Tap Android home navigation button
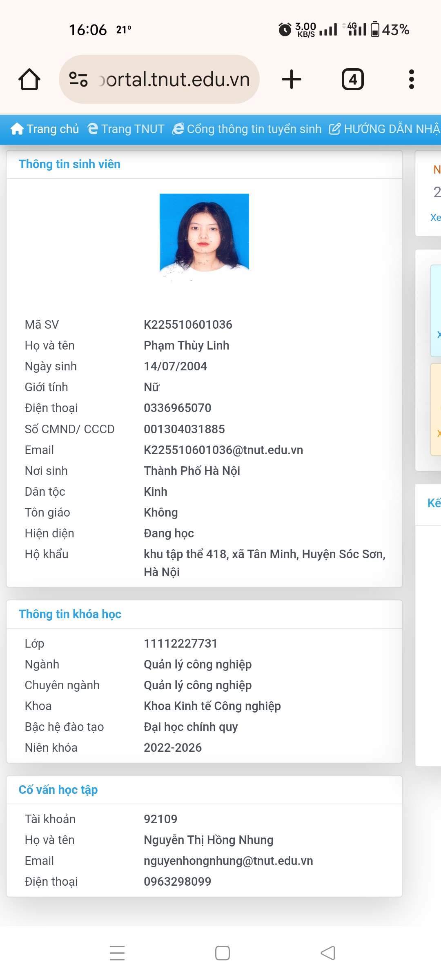 [x=223, y=953]
